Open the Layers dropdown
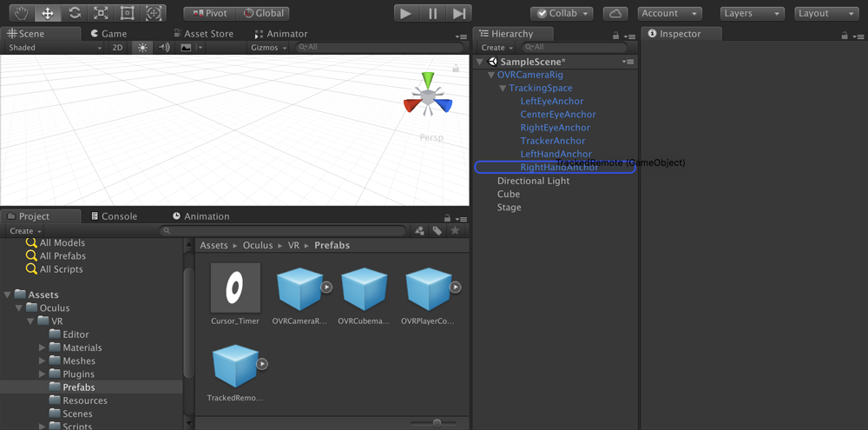868x430 pixels. tap(753, 13)
